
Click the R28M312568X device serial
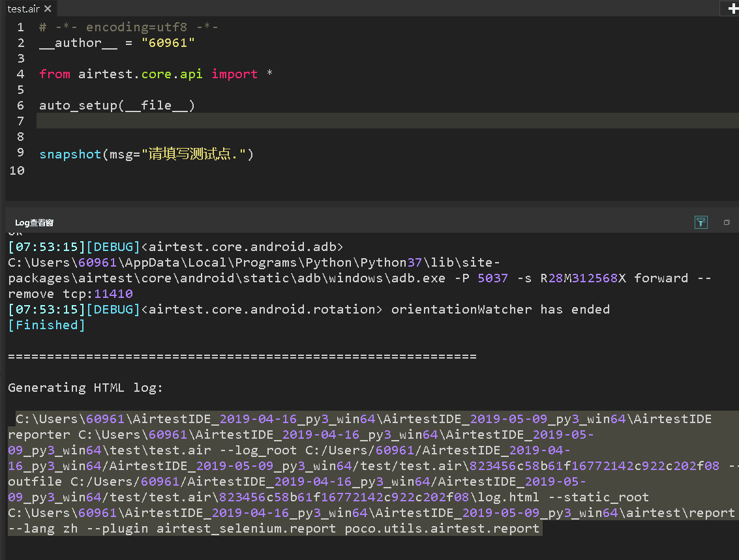[583, 278]
